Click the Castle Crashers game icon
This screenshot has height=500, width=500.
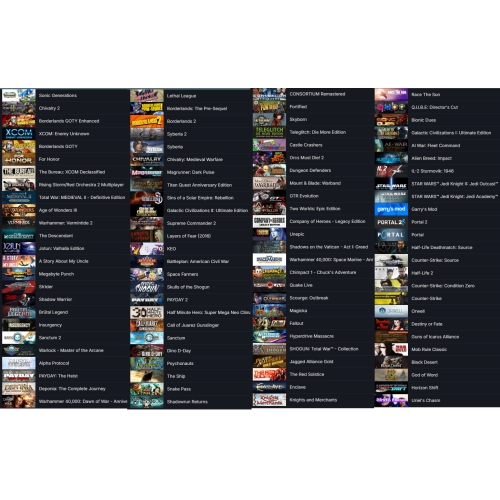coord(269,145)
